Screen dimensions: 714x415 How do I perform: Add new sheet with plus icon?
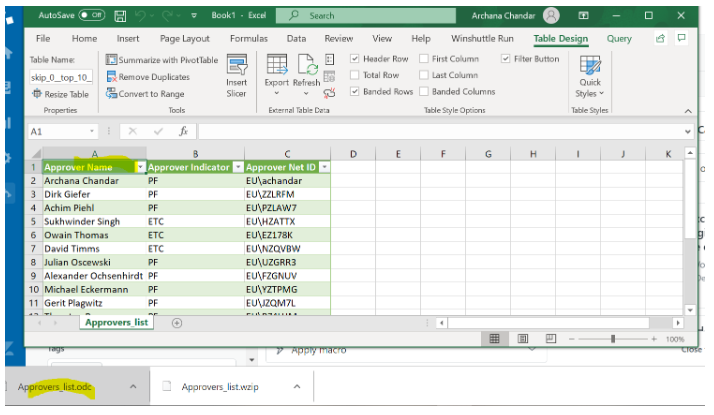tap(177, 323)
